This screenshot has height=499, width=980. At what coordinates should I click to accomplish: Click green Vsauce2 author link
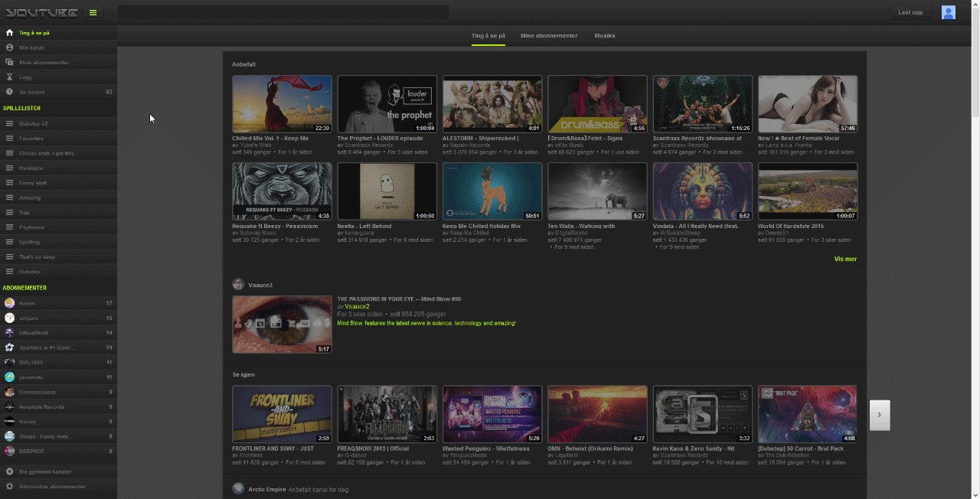[357, 306]
